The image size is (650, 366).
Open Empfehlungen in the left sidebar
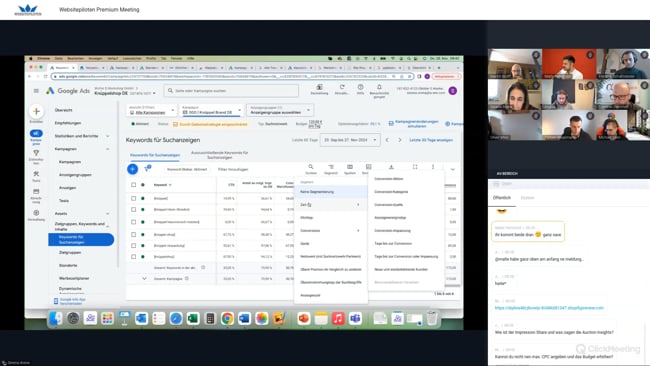point(68,123)
